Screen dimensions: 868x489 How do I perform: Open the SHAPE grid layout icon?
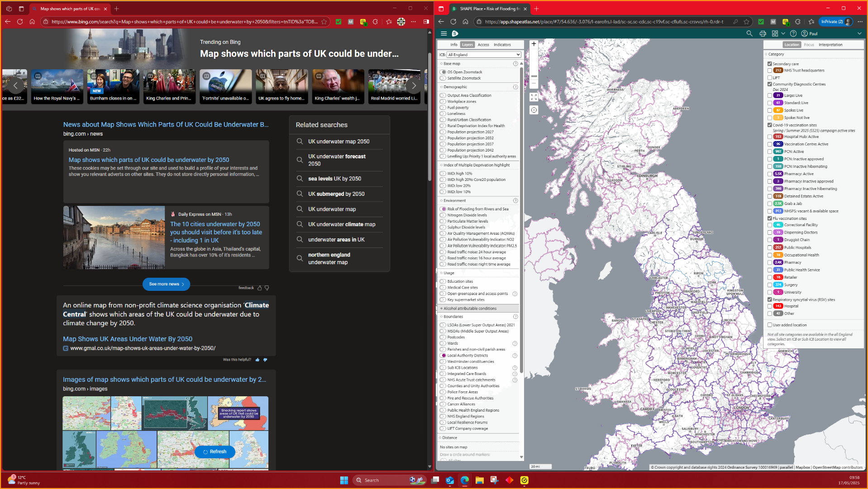(x=775, y=33)
